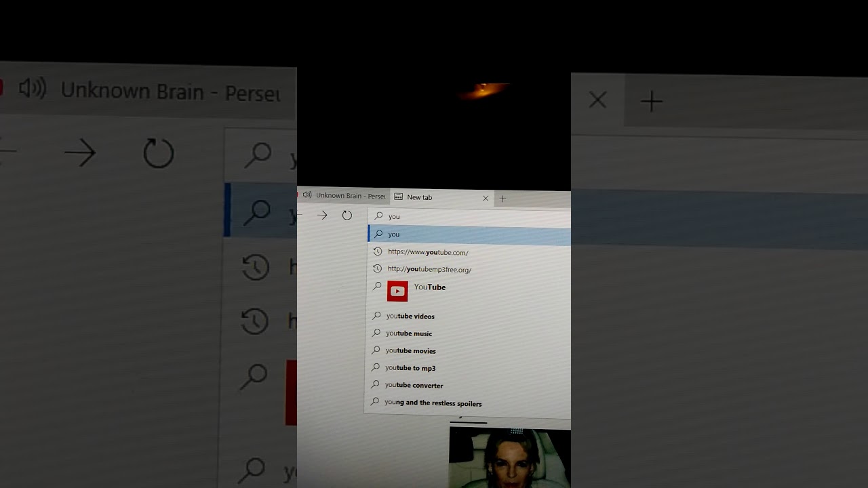Open the news thumbnail of the woman

click(x=510, y=457)
